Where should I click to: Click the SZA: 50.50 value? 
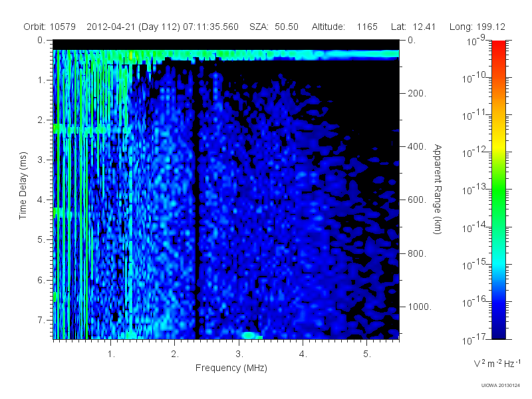point(274,27)
